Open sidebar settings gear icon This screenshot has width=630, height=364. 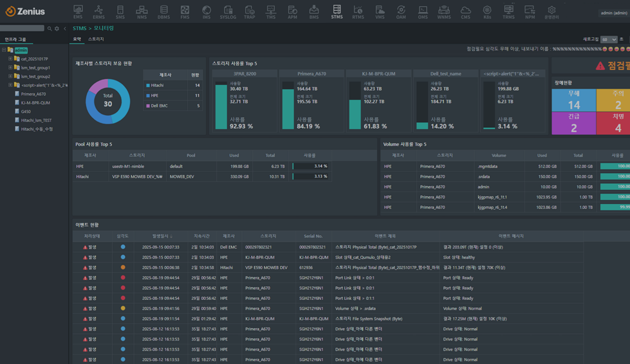(x=57, y=28)
